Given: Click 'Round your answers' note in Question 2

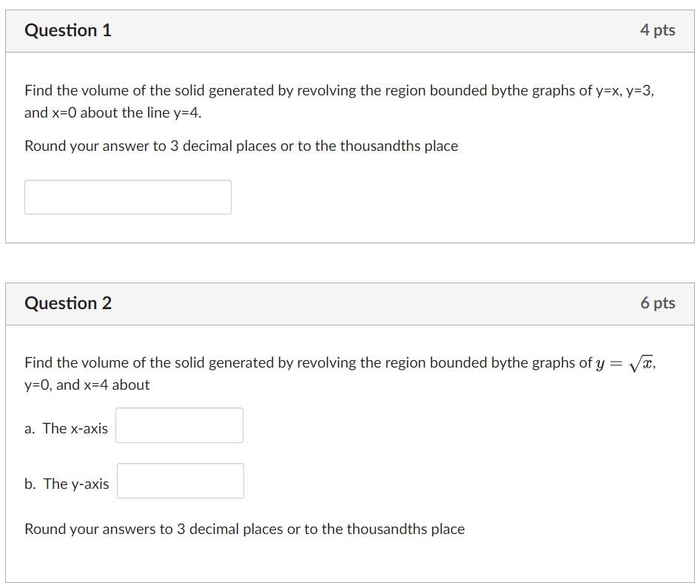Looking at the screenshot, I should [x=245, y=529].
